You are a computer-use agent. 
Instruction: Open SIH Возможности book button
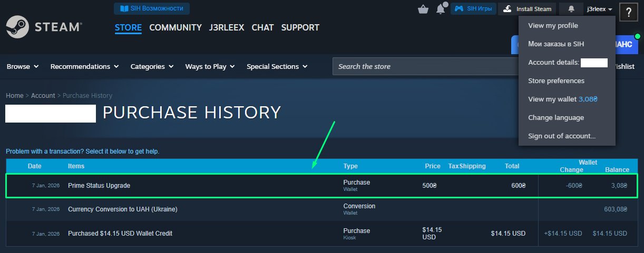coord(152,8)
